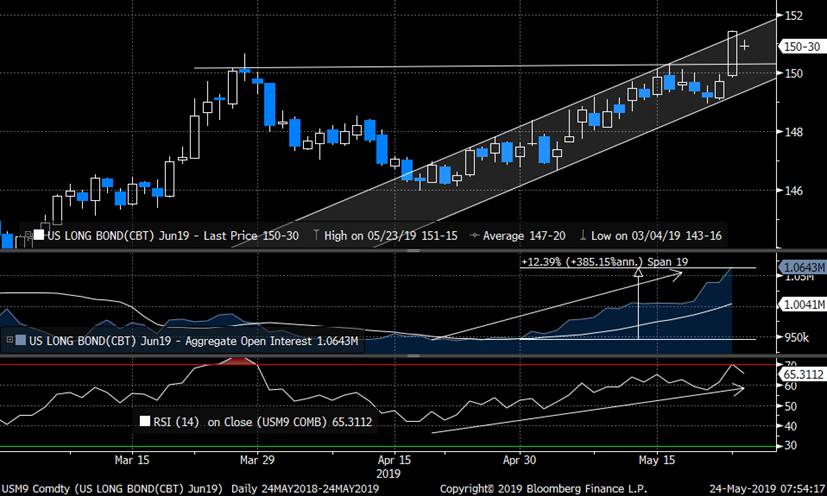The height and width of the screenshot is (496, 827).
Task: Click the tall white final breakout candle near 151
Action: 732,53
